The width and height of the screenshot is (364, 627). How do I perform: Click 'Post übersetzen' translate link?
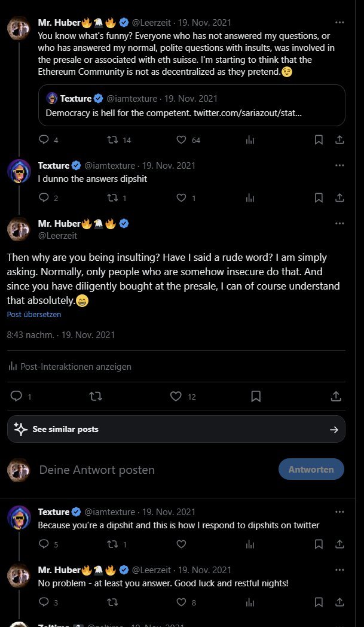pos(34,314)
